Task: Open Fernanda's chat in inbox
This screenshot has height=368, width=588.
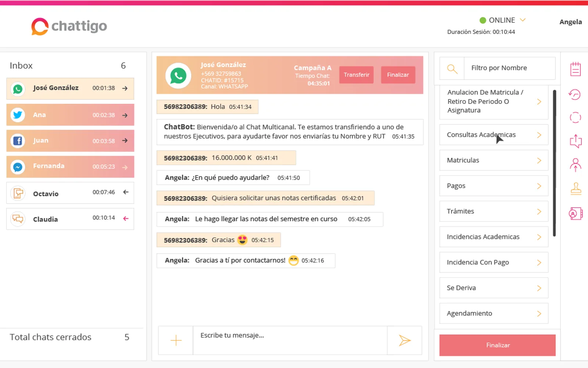Action: (x=70, y=167)
